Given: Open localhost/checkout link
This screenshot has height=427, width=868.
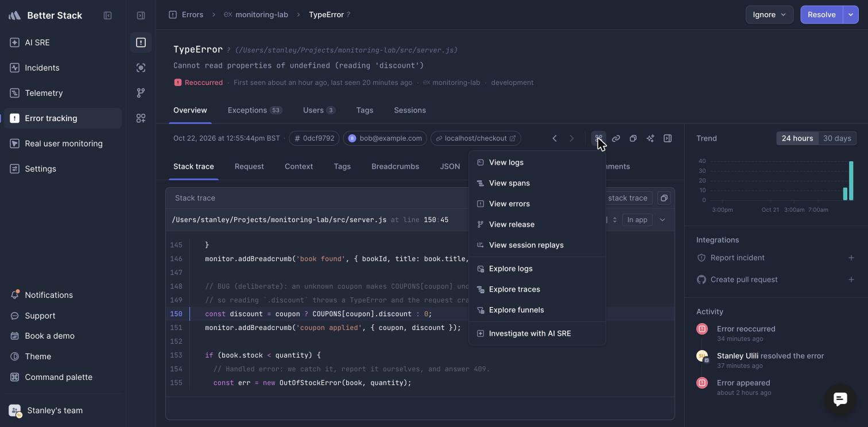Looking at the screenshot, I should tap(475, 138).
